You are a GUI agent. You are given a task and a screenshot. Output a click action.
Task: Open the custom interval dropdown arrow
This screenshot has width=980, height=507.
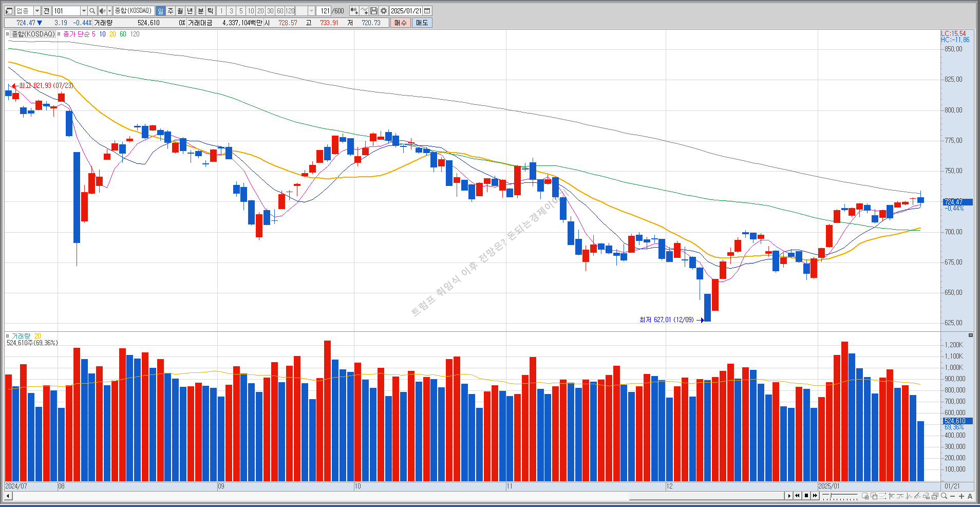(311, 11)
